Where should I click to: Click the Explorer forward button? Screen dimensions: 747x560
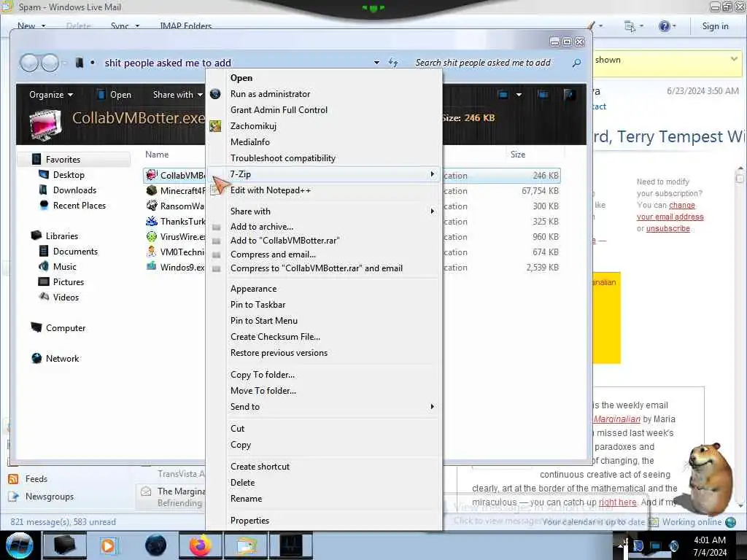pyautogui.click(x=50, y=63)
